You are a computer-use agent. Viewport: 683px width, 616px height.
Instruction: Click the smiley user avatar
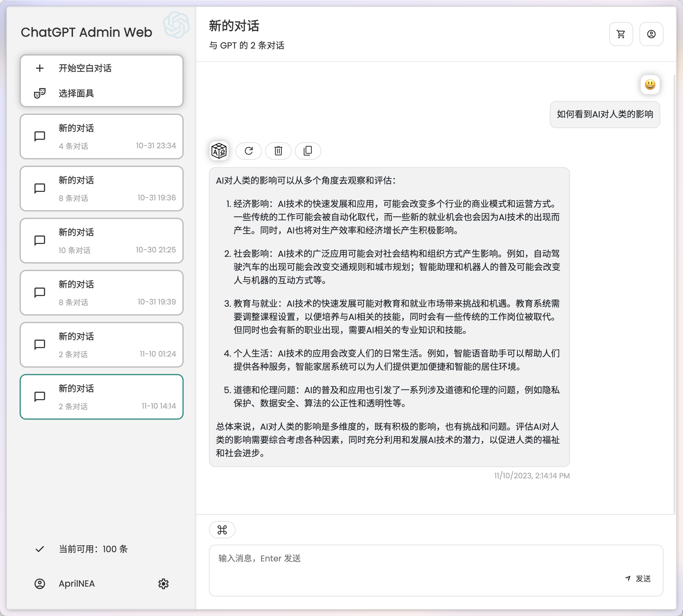point(650,85)
